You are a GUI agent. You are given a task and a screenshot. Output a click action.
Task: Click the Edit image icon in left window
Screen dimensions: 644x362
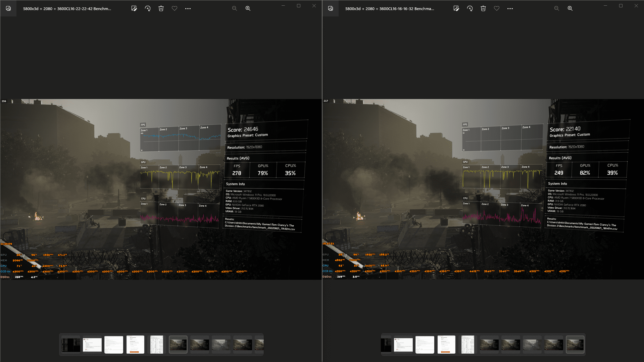coord(134,8)
